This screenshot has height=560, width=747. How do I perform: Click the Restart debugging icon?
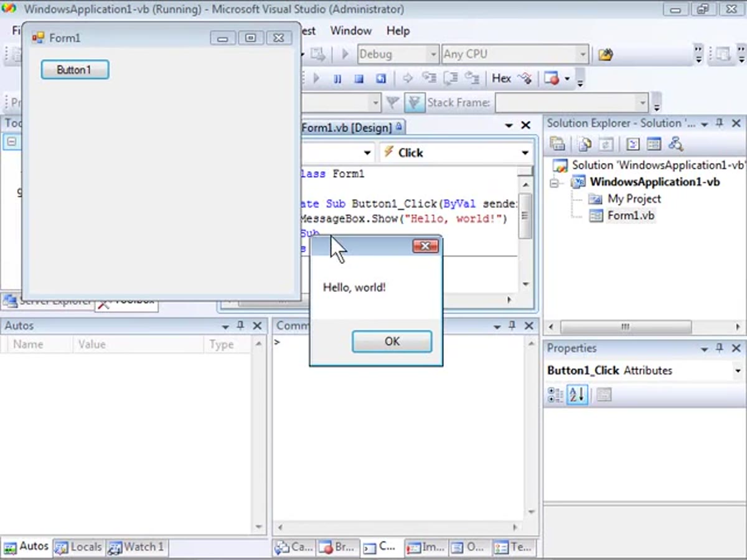pyautogui.click(x=380, y=78)
